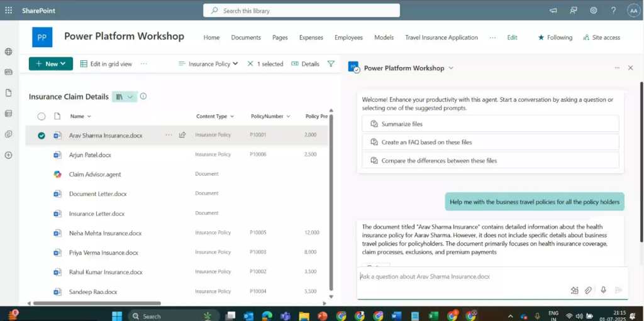Viewport: 644px width, 321px height.
Task: Open the Arav Sharma Insurance.docx row ellipsis menu
Action: click(x=169, y=134)
